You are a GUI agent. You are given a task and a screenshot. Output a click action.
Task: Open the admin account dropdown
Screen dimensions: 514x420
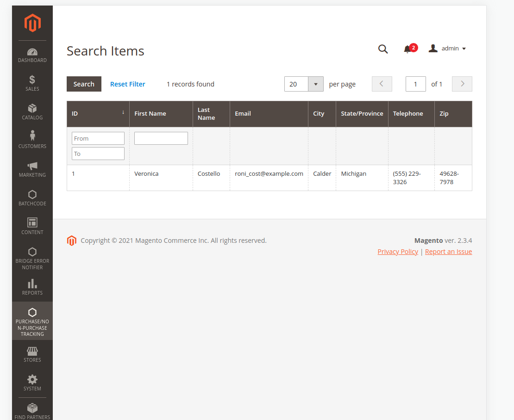coord(447,49)
